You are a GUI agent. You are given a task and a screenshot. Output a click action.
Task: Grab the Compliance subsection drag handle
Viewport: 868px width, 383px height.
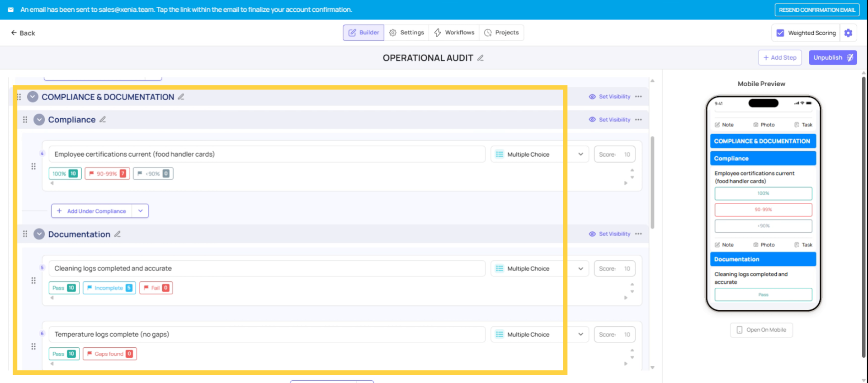(x=25, y=120)
